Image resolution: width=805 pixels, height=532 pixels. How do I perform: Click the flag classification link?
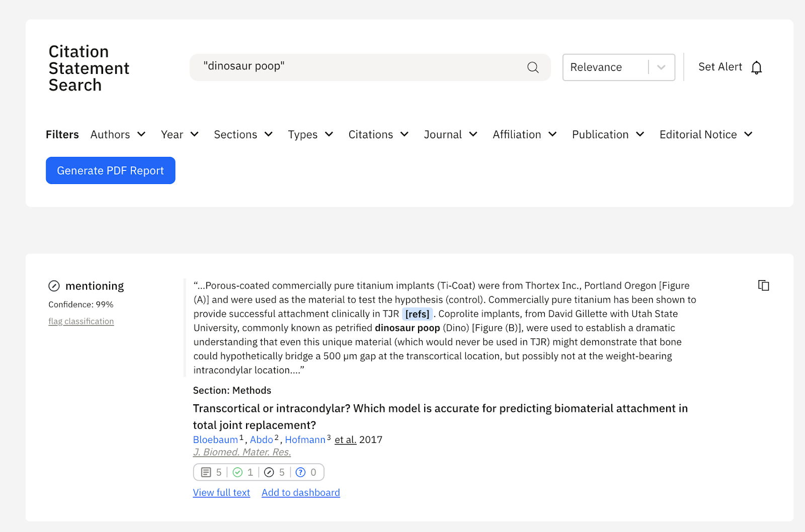tap(81, 321)
